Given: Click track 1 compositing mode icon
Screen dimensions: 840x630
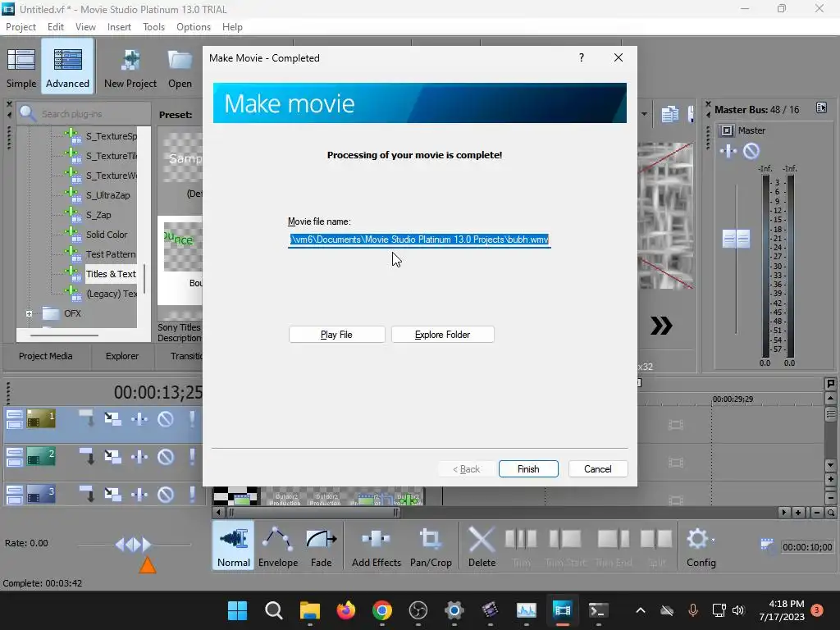Looking at the screenshot, I should 87,419.
